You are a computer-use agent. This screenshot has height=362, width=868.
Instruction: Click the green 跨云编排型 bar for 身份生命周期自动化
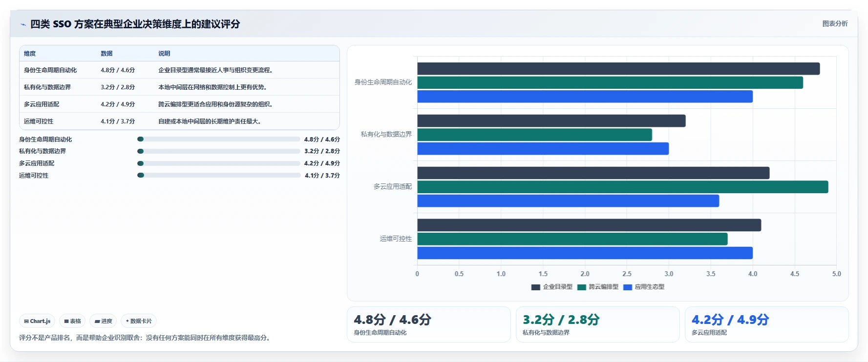click(x=610, y=83)
